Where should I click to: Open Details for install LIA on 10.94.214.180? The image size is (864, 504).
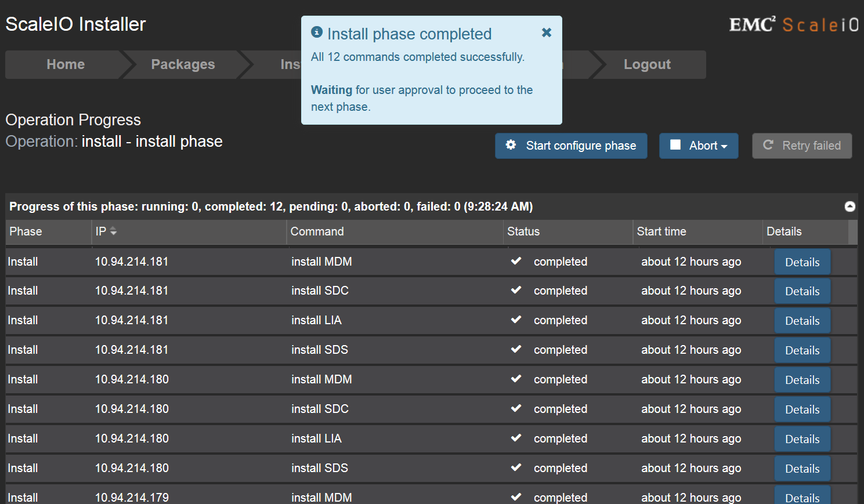802,439
